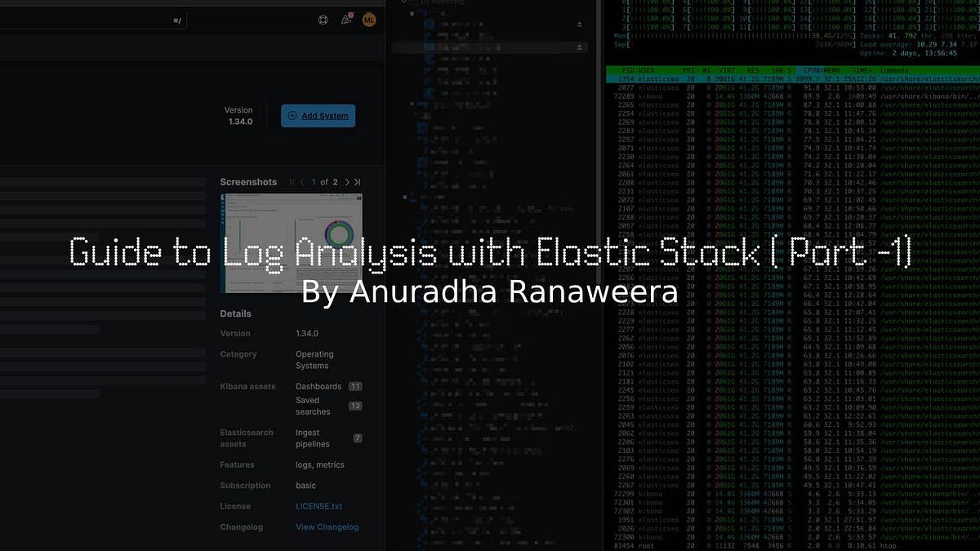Click the plus icon on Add System
The image size is (980, 551).
pos(292,116)
